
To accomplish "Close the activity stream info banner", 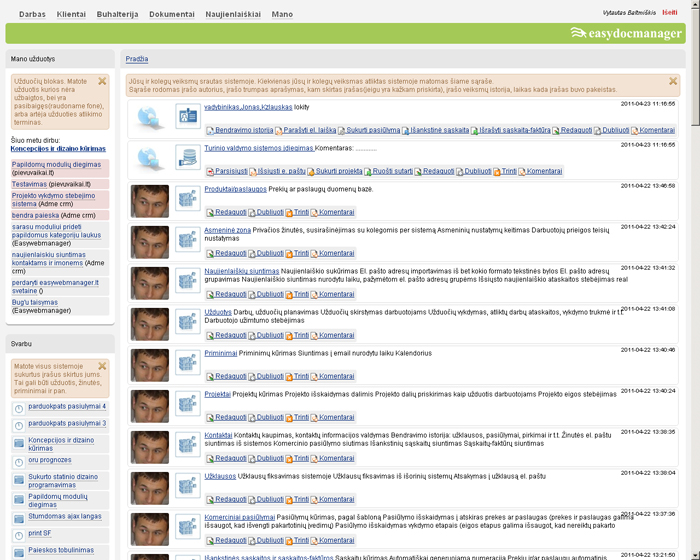I will [673, 81].
